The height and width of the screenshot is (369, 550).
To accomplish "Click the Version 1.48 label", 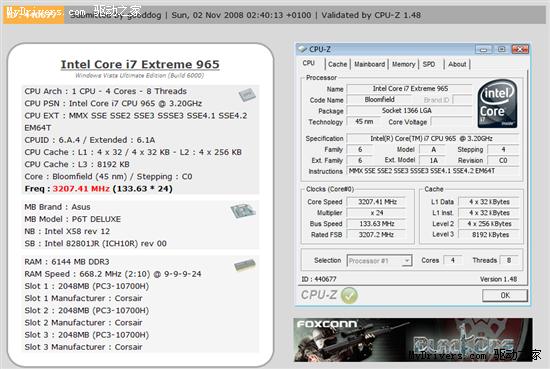I will click(498, 279).
